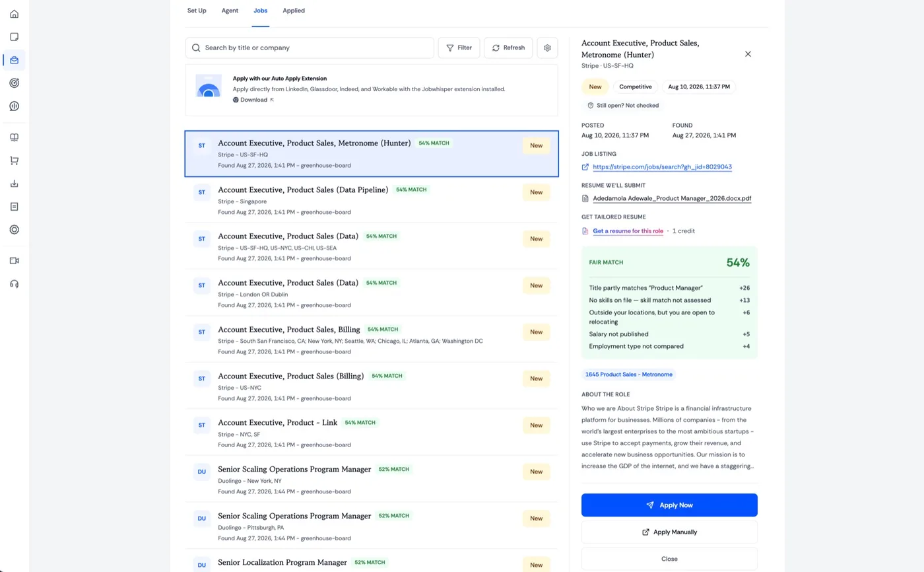Open the Filter options
924x572 pixels.
click(x=459, y=48)
